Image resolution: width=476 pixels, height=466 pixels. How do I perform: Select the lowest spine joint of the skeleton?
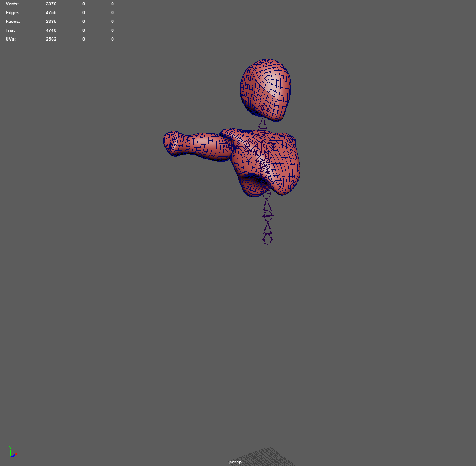tap(268, 240)
